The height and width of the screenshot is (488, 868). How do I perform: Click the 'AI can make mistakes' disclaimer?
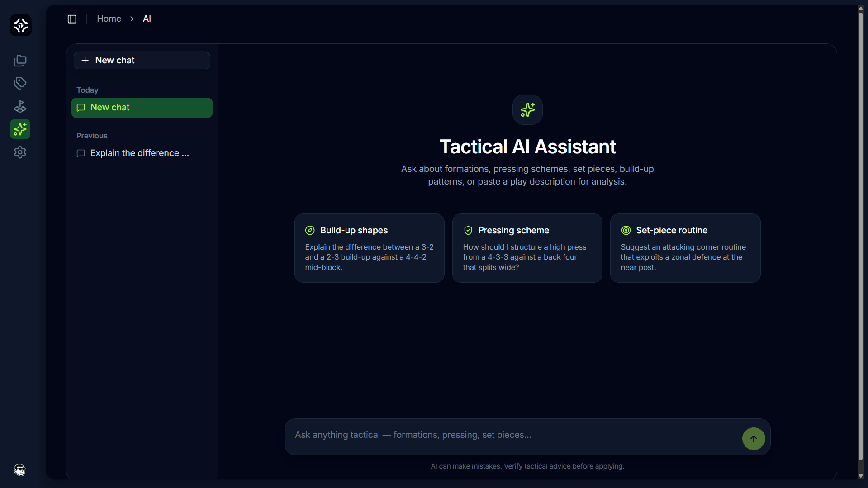pyautogui.click(x=527, y=466)
